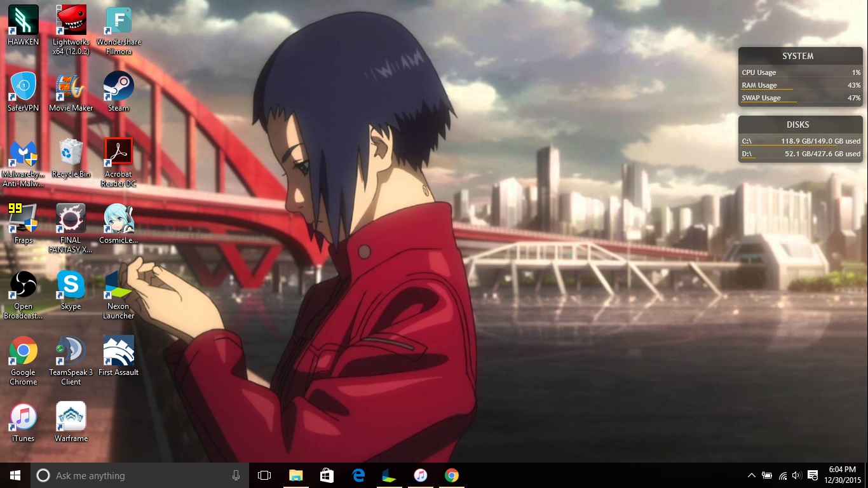The height and width of the screenshot is (488, 868).
Task: Open the SaferVPN desktop shortcut
Action: click(24, 86)
